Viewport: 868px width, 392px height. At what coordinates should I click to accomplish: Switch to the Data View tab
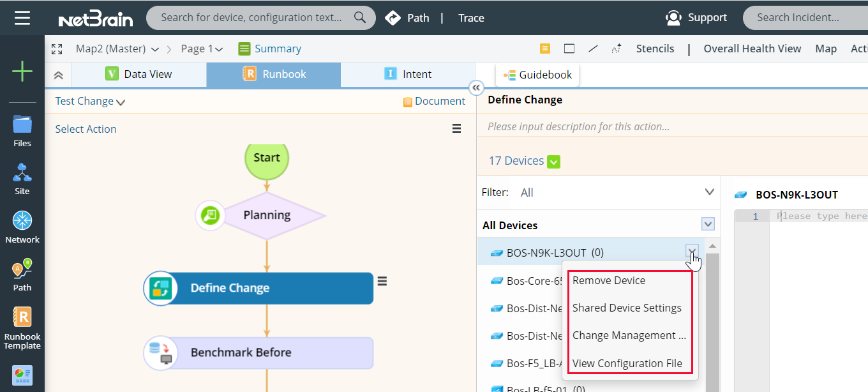coord(138,74)
